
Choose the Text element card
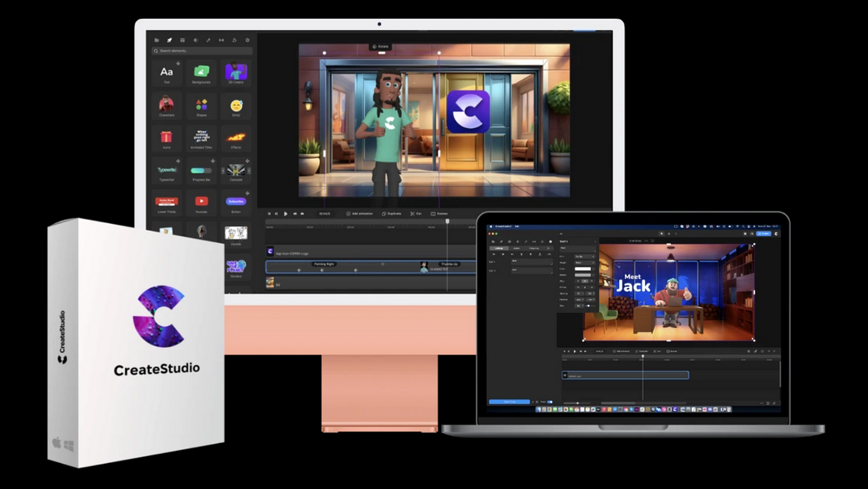click(x=167, y=74)
